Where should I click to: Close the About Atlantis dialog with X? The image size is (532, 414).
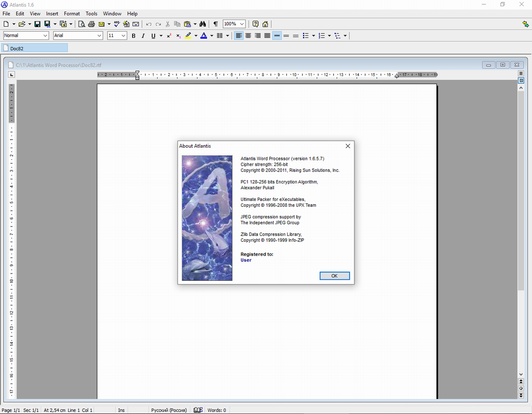348,146
